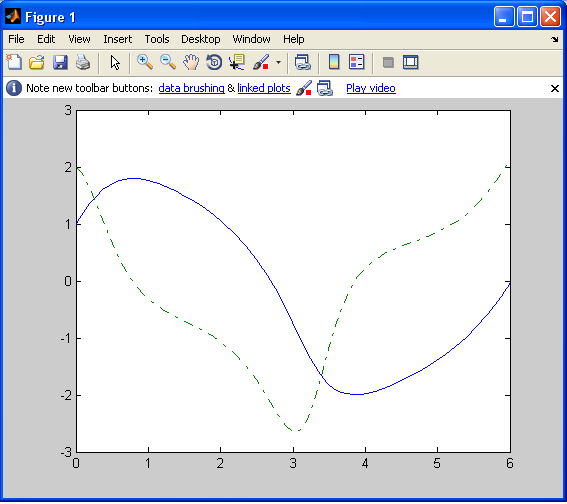Click the solid blue curve near its peak
Image resolution: width=567 pixels, height=504 pixels.
point(135,178)
